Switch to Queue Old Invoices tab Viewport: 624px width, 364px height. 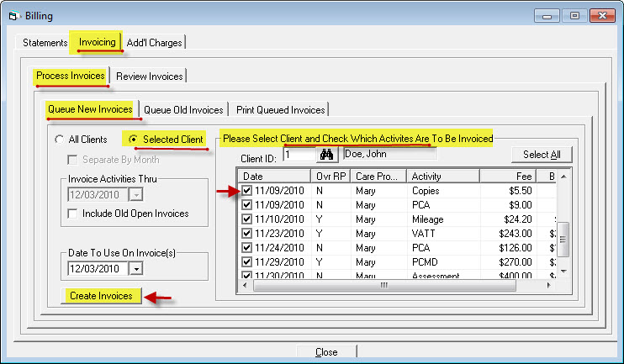click(183, 110)
